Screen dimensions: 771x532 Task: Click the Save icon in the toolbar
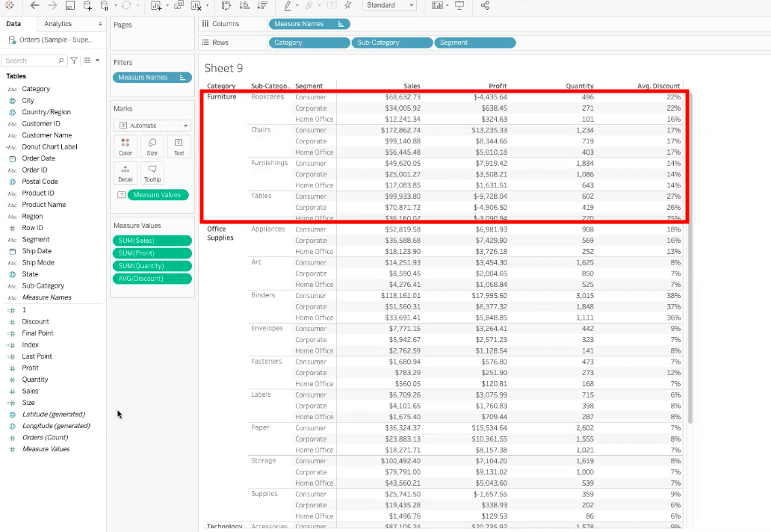click(69, 6)
